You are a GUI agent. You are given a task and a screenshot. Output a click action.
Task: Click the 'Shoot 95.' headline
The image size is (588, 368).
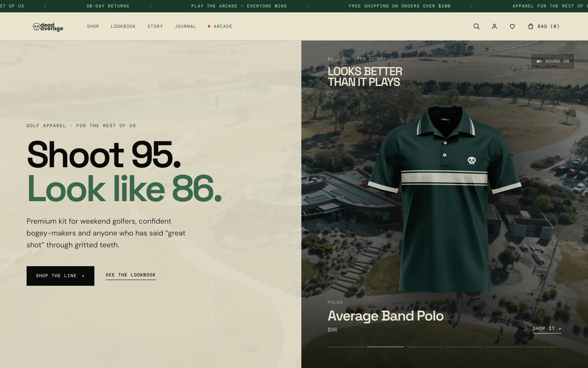point(104,155)
